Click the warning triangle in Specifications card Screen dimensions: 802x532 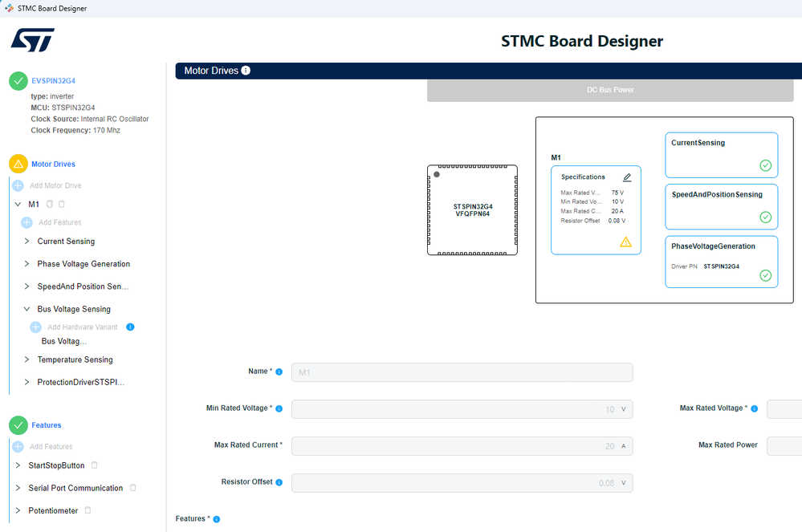point(625,242)
